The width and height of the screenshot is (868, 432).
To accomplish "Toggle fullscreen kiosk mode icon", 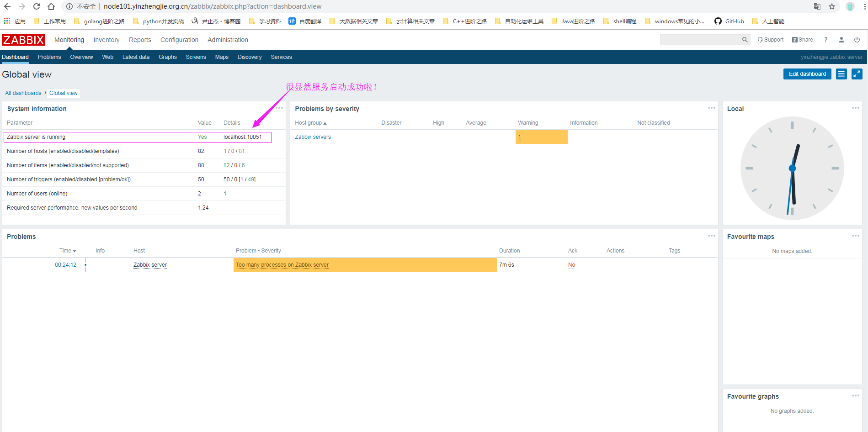I will 857,74.
